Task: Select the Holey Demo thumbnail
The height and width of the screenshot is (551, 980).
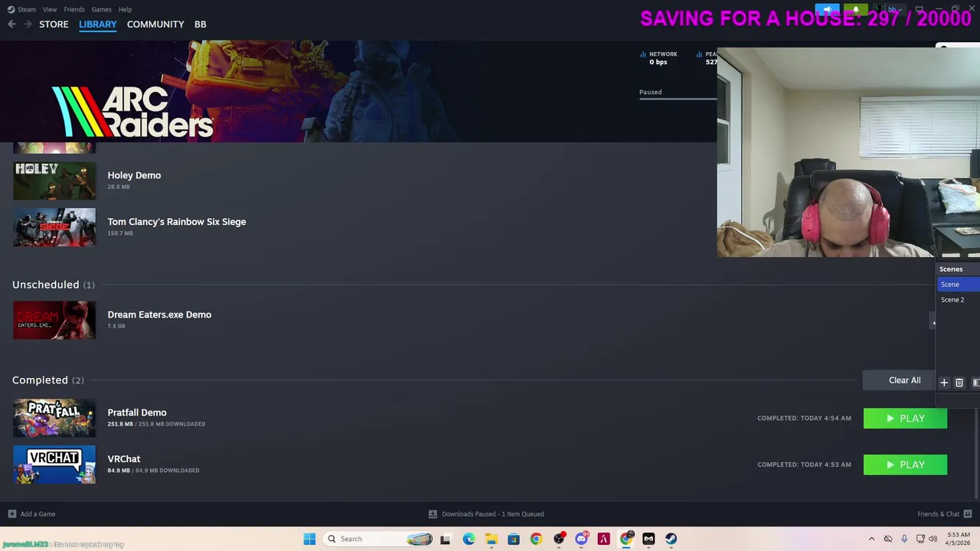Action: [54, 181]
